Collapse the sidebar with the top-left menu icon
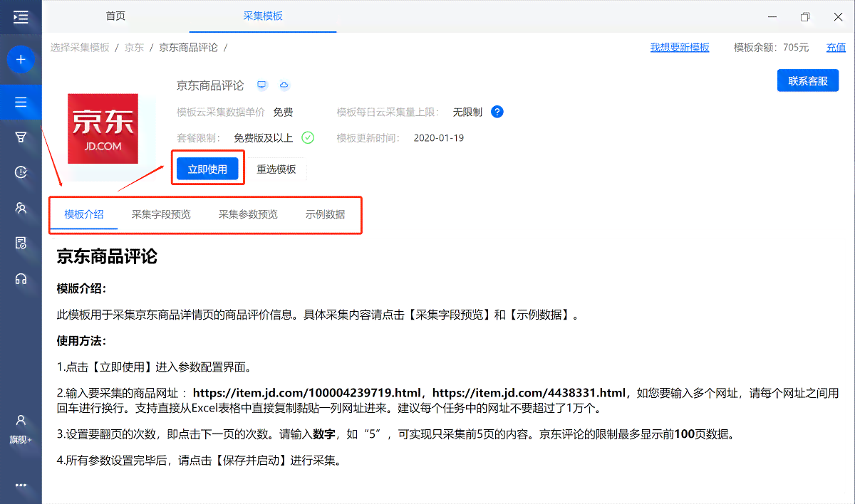Image resolution: width=855 pixels, height=504 pixels. (x=21, y=16)
